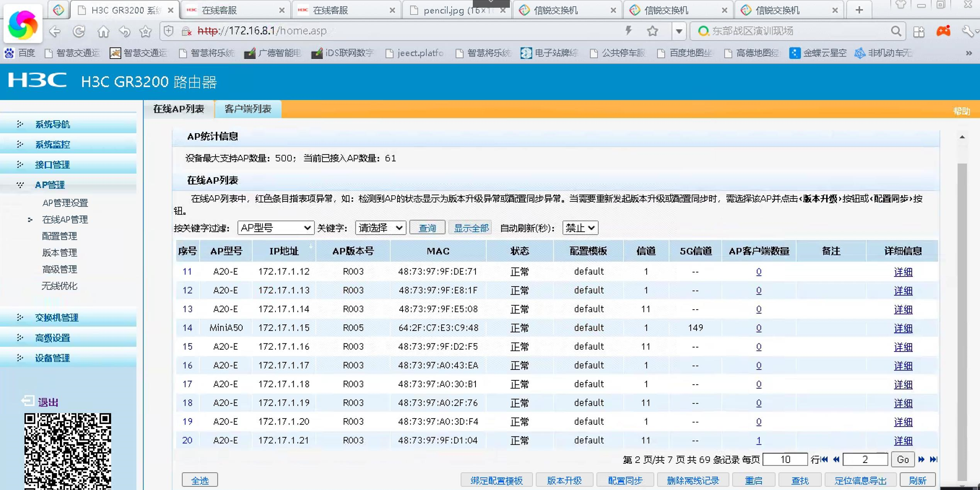The height and width of the screenshot is (490, 980).
Task: Open the 请选择 keyword dropdown
Action: click(x=380, y=228)
